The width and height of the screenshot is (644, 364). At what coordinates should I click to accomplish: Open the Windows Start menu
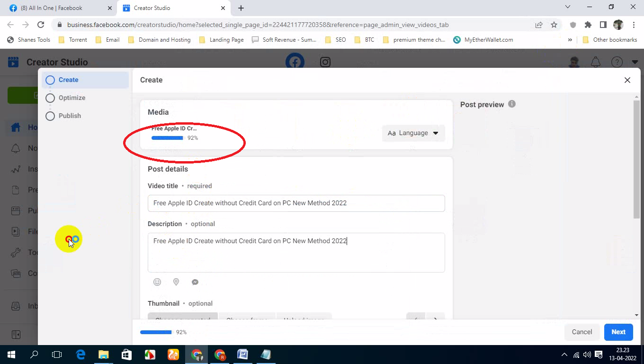(11, 355)
